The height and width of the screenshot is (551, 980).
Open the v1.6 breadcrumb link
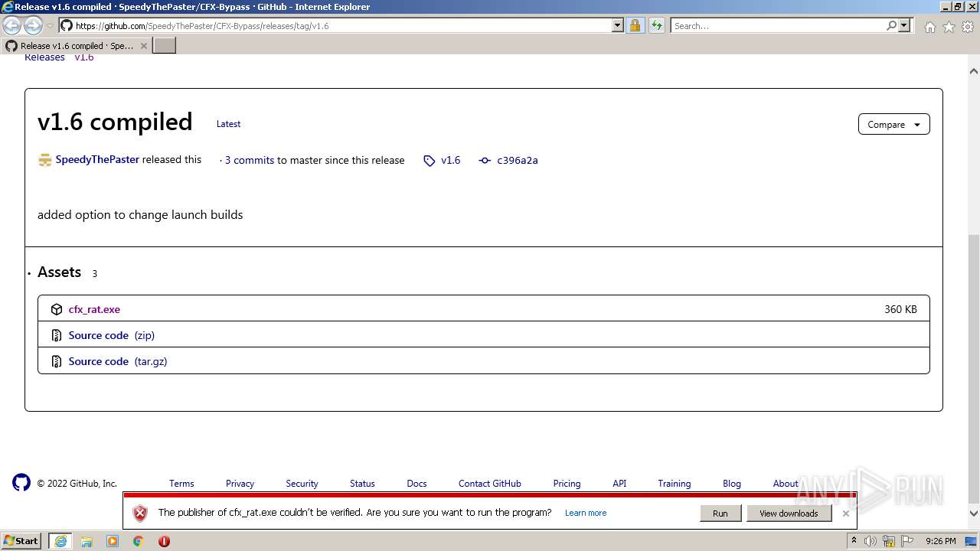tap(84, 57)
